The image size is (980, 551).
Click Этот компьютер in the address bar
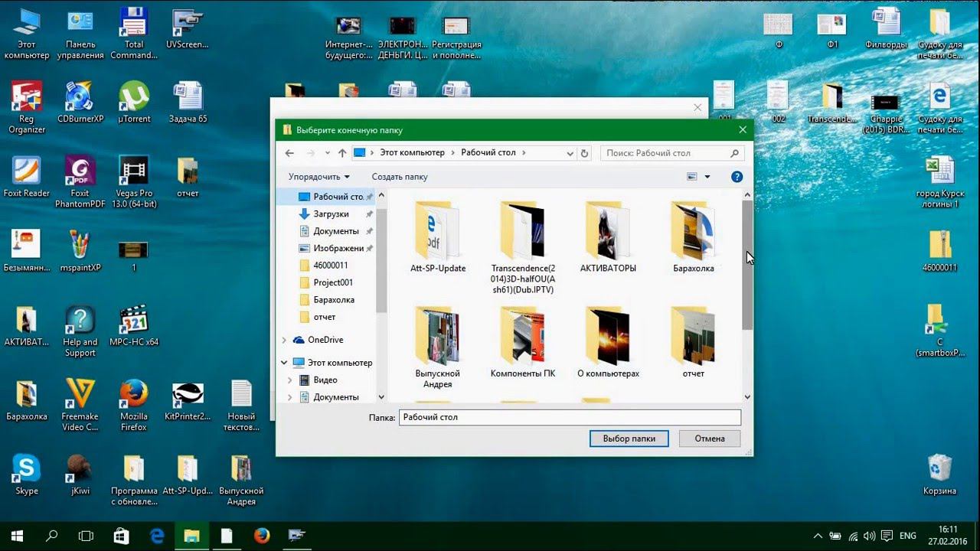412,153
